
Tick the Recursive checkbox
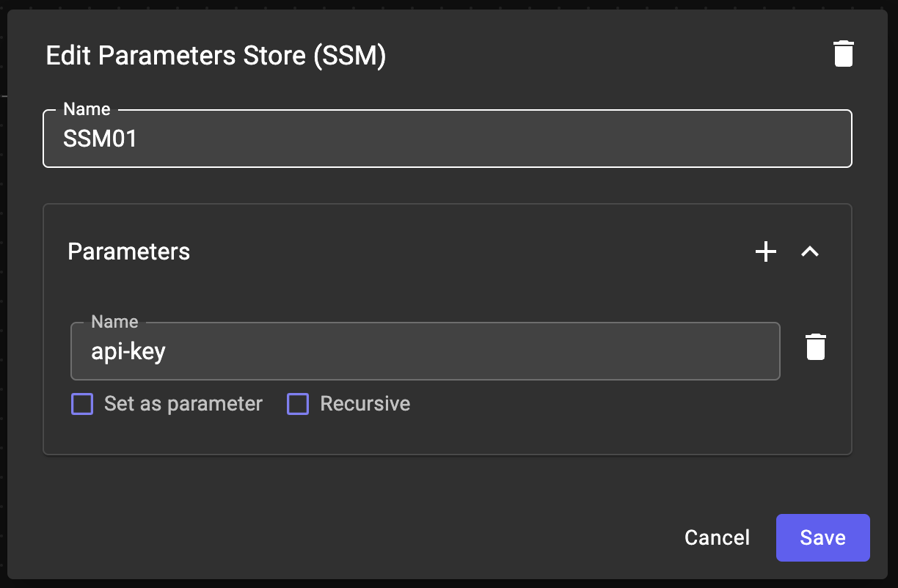(298, 404)
